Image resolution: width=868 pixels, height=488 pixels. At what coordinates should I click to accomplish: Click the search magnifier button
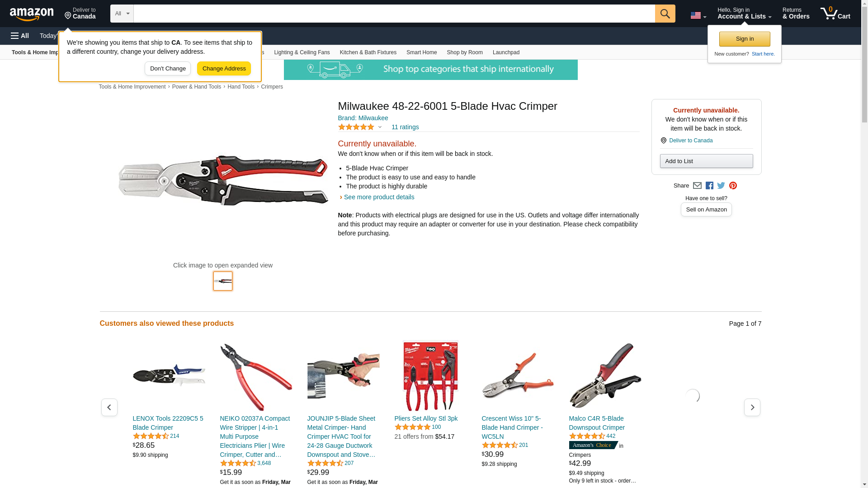click(665, 14)
